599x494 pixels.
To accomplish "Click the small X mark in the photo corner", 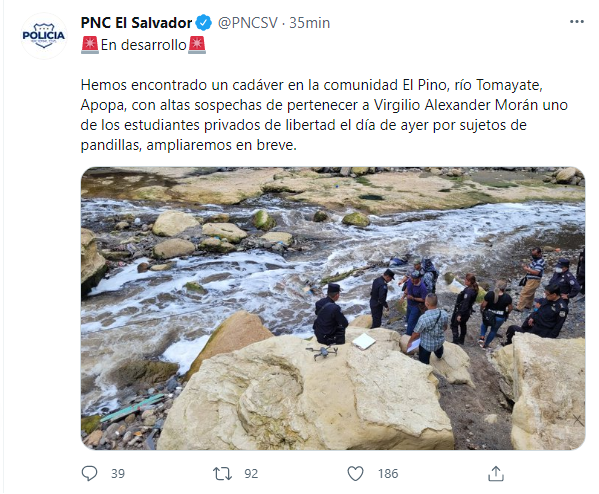I will pyautogui.click(x=578, y=420).
